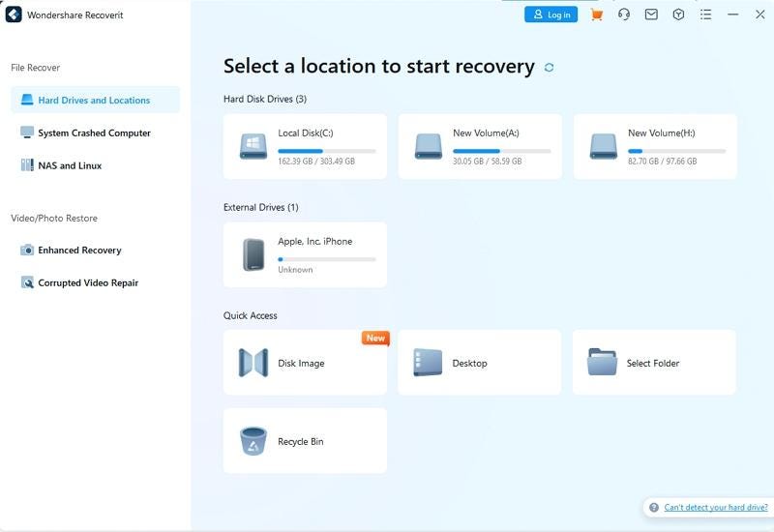
Task: Click the question mark help icon
Action: [654, 507]
